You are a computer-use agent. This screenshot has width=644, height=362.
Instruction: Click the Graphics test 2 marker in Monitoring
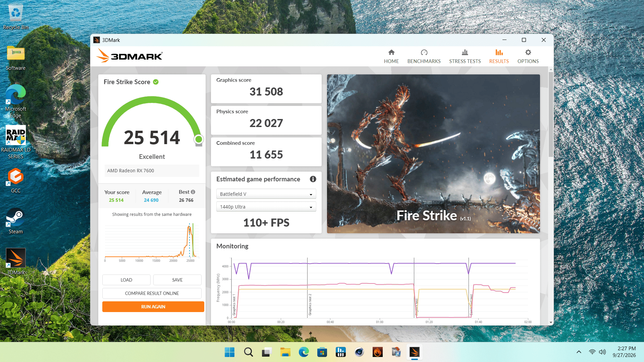pyautogui.click(x=310, y=304)
